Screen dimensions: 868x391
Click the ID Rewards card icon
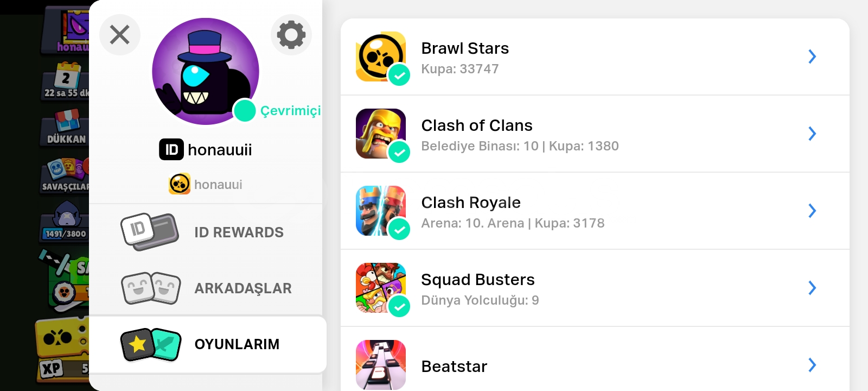point(150,232)
